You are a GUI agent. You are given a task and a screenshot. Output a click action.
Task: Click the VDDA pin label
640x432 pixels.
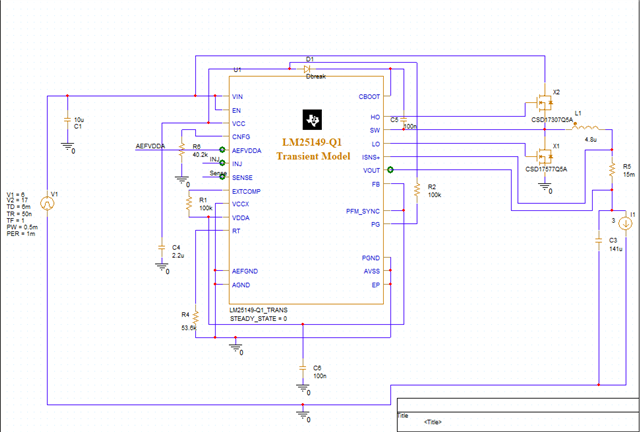pyautogui.click(x=240, y=218)
